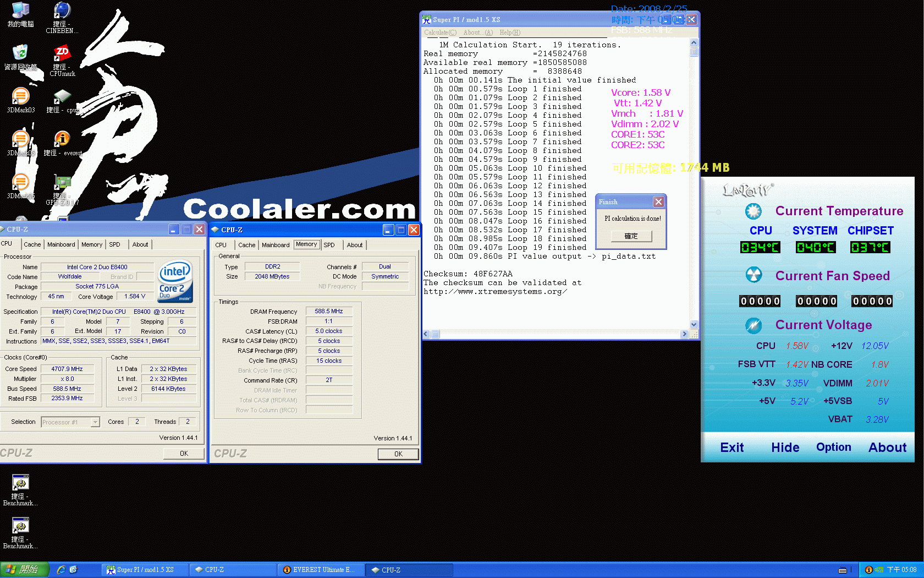The height and width of the screenshot is (578, 924).
Task: Switch to first CPU-Z taskbar button
Action: tap(233, 570)
